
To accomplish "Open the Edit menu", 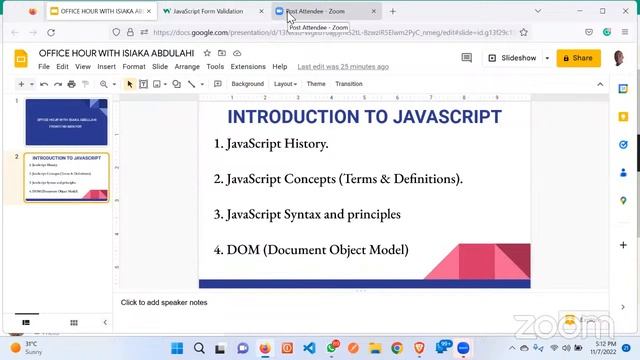I will [62, 67].
